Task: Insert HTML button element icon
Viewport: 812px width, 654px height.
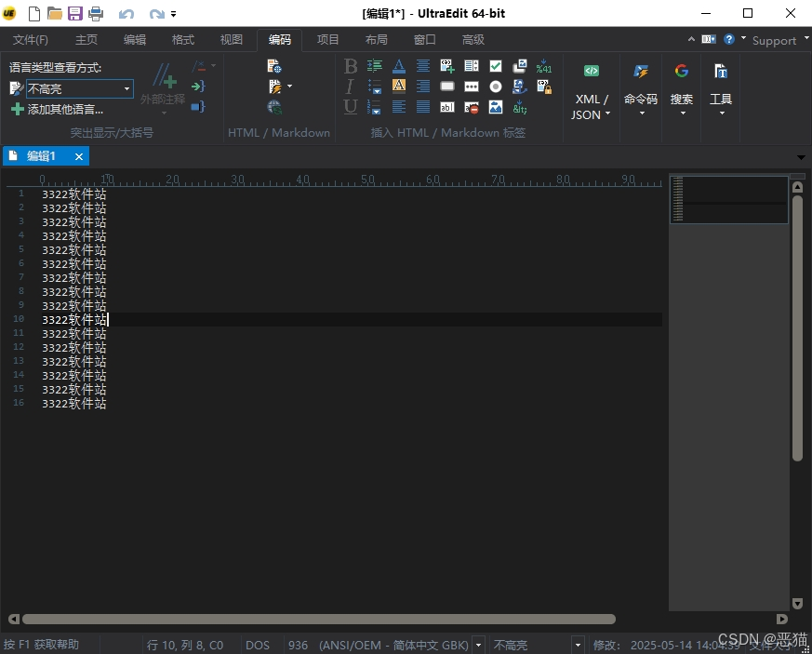Action: coord(446,87)
